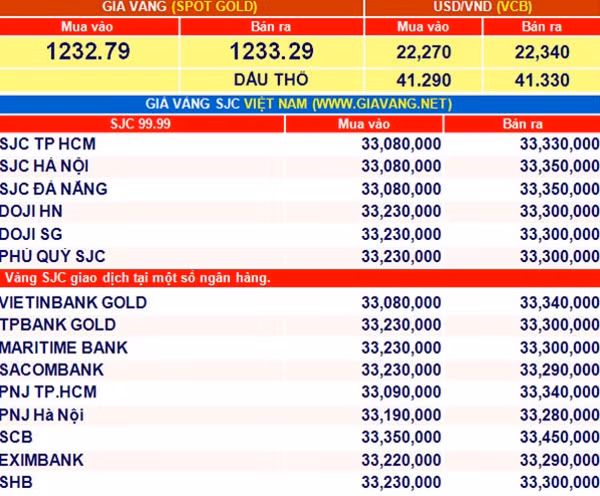Click the SJC 99.99 column header
Image resolution: width=600 pixels, height=496 pixels.
[x=141, y=124]
